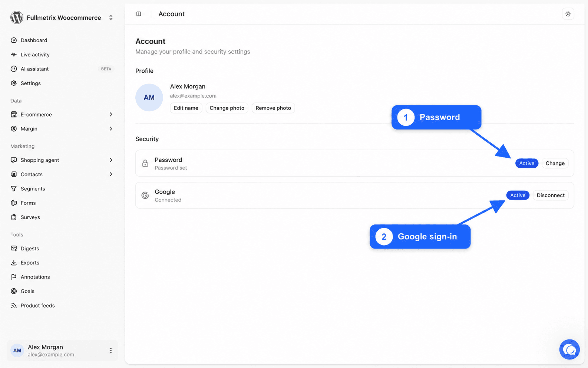This screenshot has width=588, height=368.
Task: Expand the E-commerce section chevron
Action: (x=111, y=114)
